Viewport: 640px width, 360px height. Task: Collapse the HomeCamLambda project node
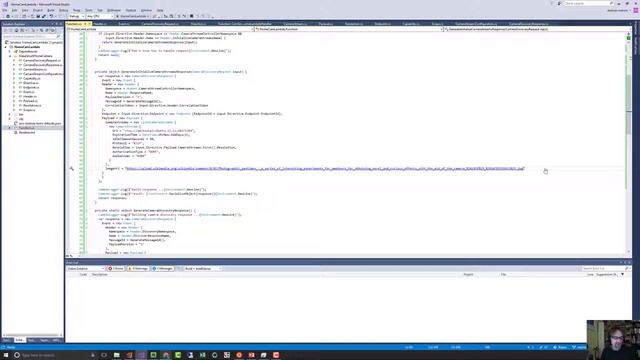pos(6,47)
